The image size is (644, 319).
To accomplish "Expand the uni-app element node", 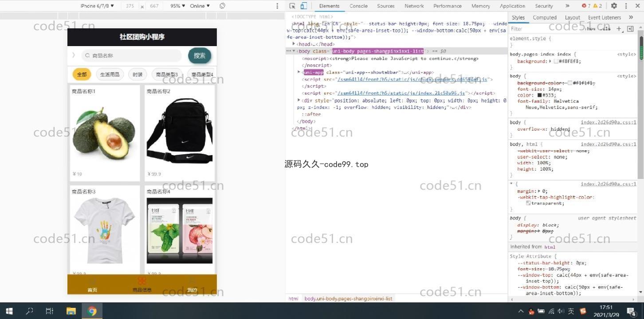I will click(x=299, y=72).
